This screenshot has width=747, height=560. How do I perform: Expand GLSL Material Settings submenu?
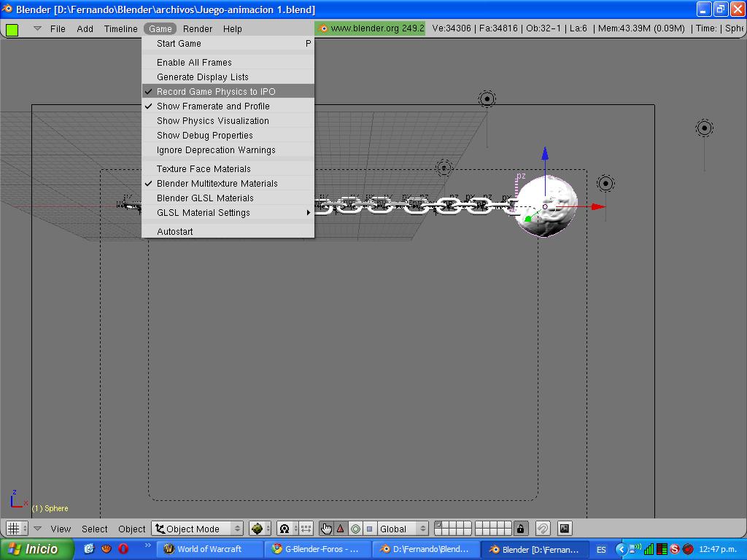[x=228, y=213]
